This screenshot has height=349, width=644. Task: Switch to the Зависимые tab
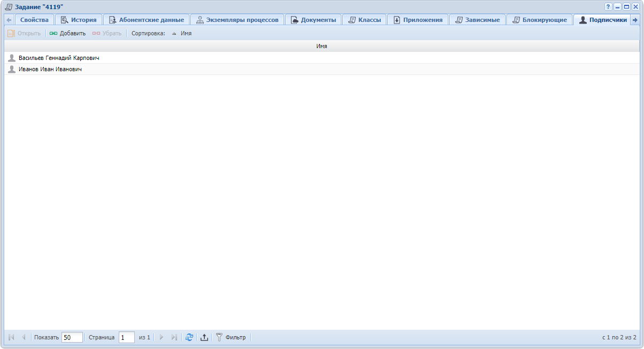click(477, 20)
